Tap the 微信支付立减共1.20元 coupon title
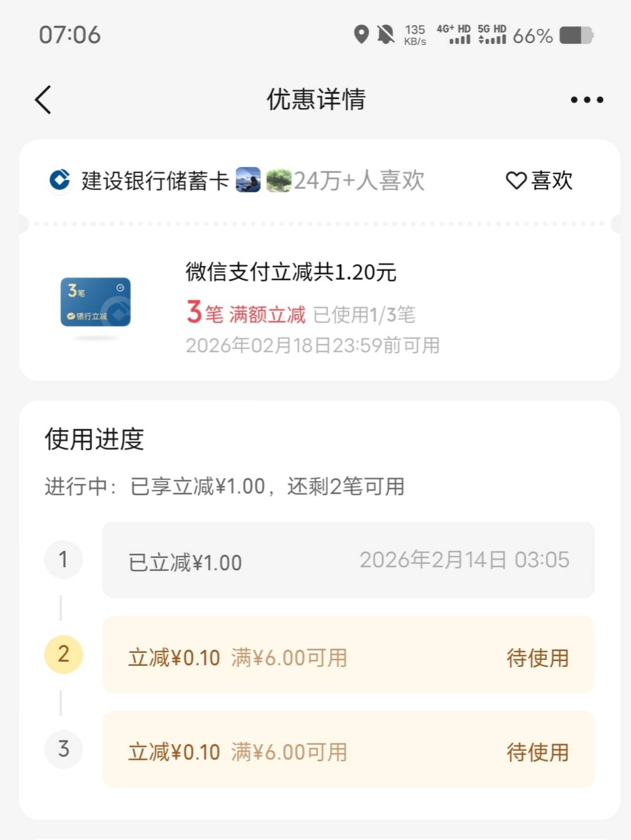The width and height of the screenshot is (631, 840). (291, 272)
